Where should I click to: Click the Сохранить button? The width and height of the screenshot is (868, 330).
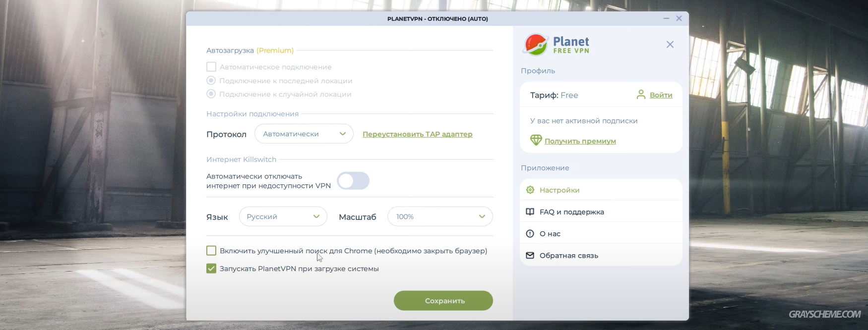[443, 301]
